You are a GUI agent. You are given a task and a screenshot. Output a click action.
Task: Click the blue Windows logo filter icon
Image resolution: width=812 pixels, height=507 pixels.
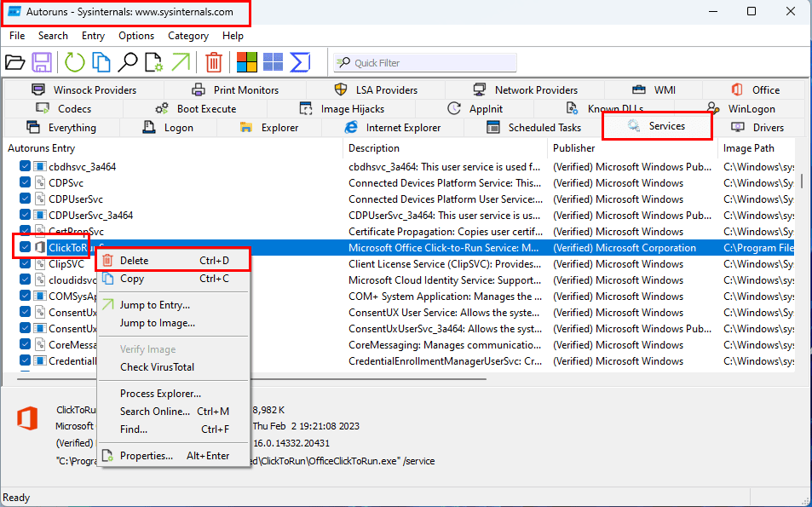273,63
